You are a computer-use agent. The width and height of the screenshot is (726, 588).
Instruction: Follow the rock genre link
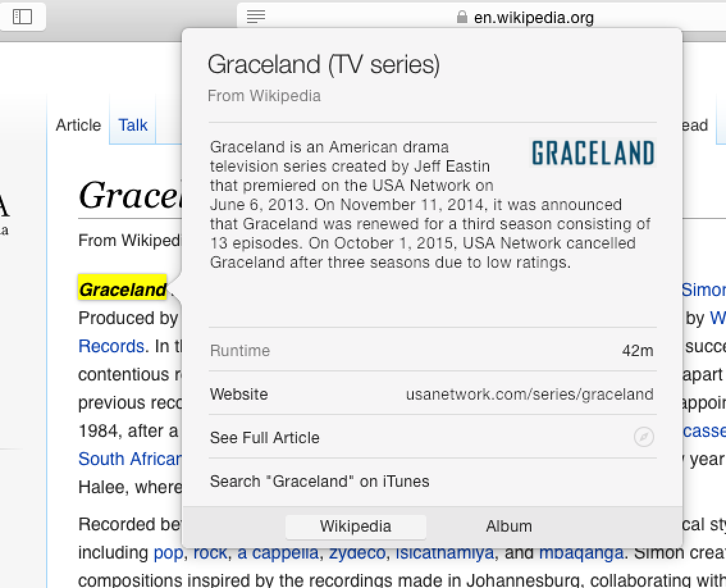210,553
